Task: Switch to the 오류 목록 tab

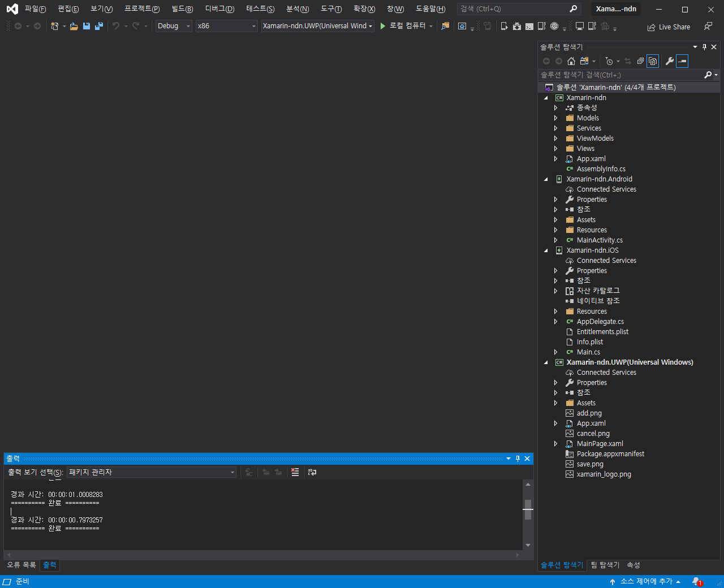Action: (x=21, y=565)
